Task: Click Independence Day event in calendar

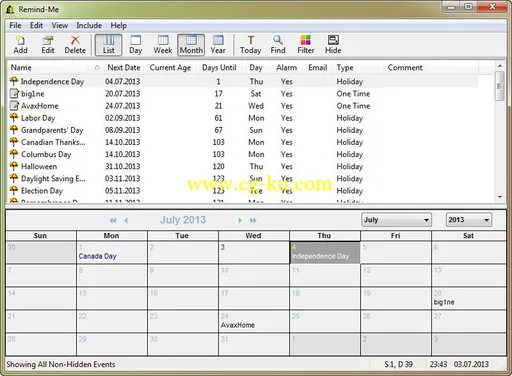Action: 320,256
